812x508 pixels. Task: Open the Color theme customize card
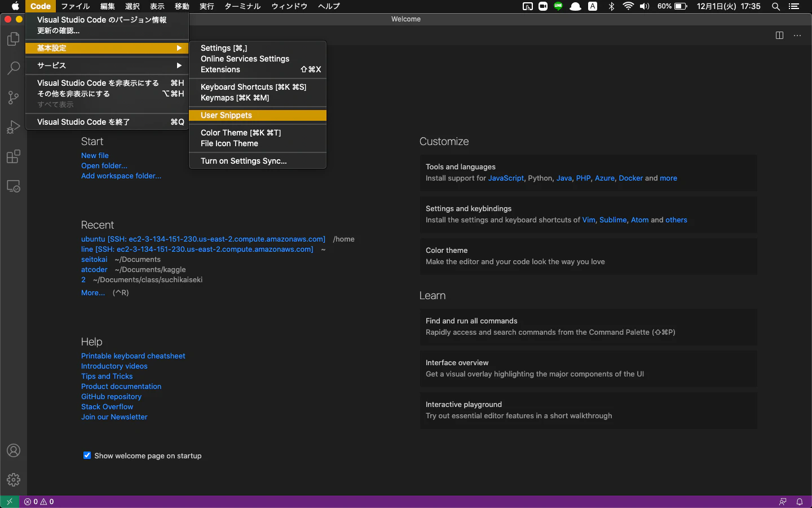[x=588, y=256]
